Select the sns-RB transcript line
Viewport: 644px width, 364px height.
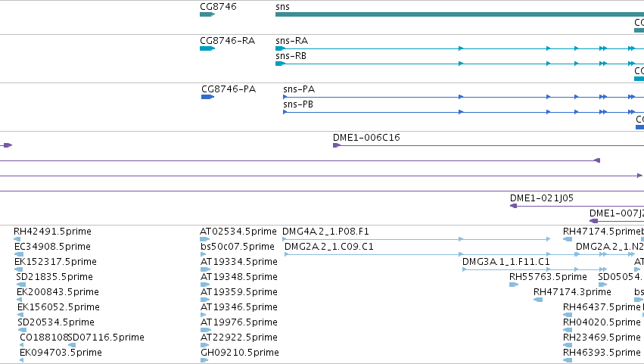[x=459, y=64]
